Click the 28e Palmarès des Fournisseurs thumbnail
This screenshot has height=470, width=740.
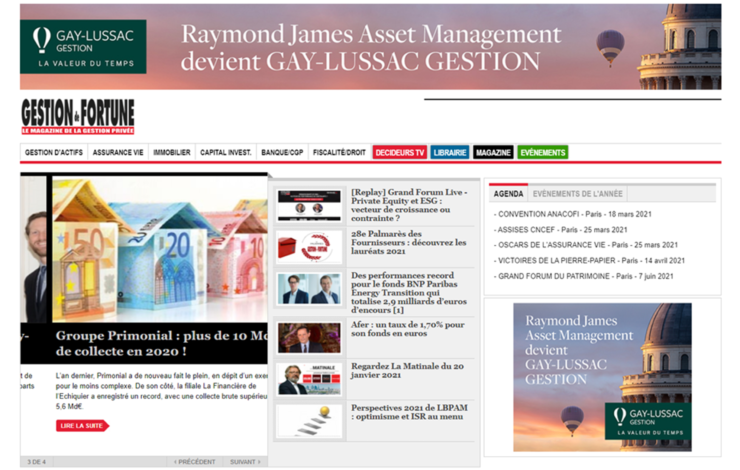pos(309,247)
